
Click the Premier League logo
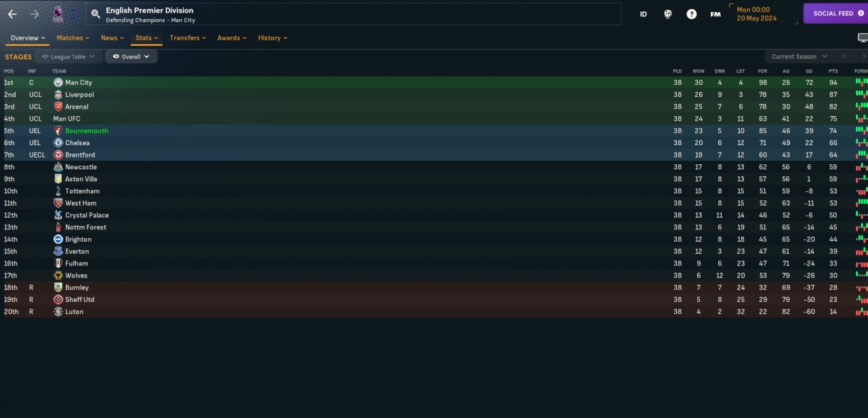click(59, 14)
